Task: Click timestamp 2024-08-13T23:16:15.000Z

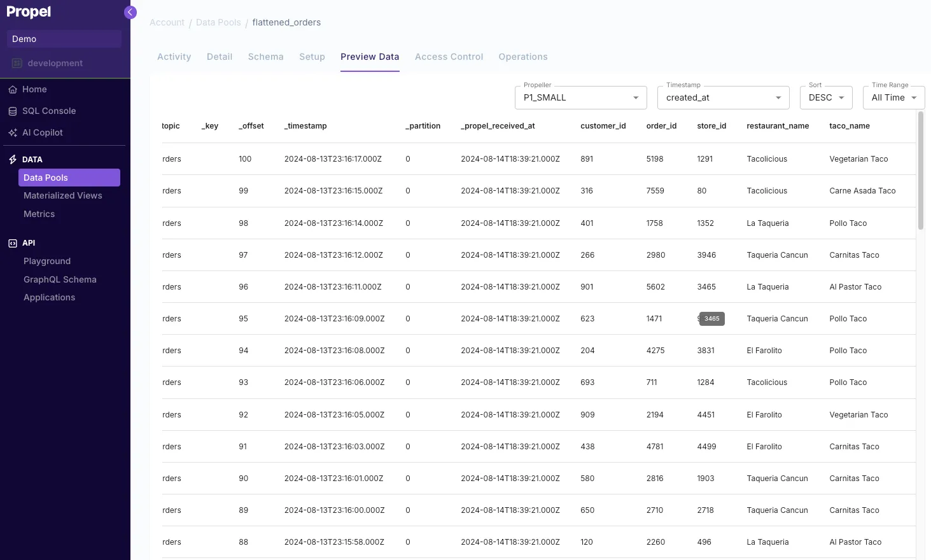Action: 333,191
